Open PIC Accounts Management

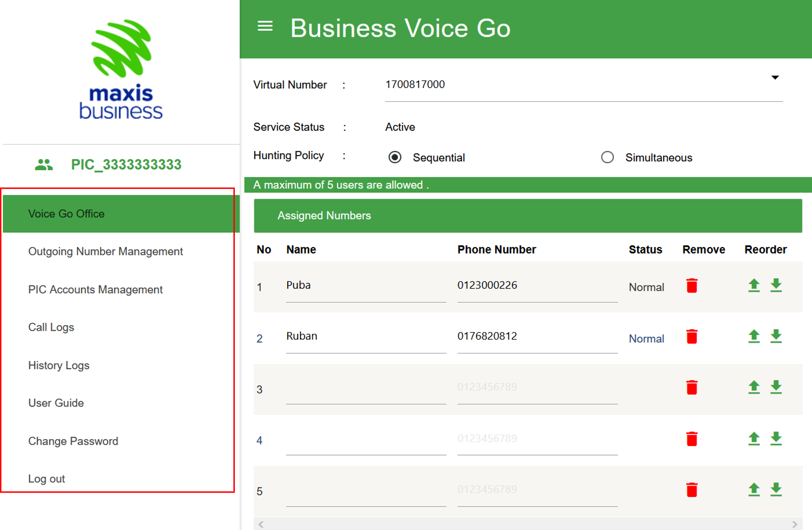tap(95, 290)
